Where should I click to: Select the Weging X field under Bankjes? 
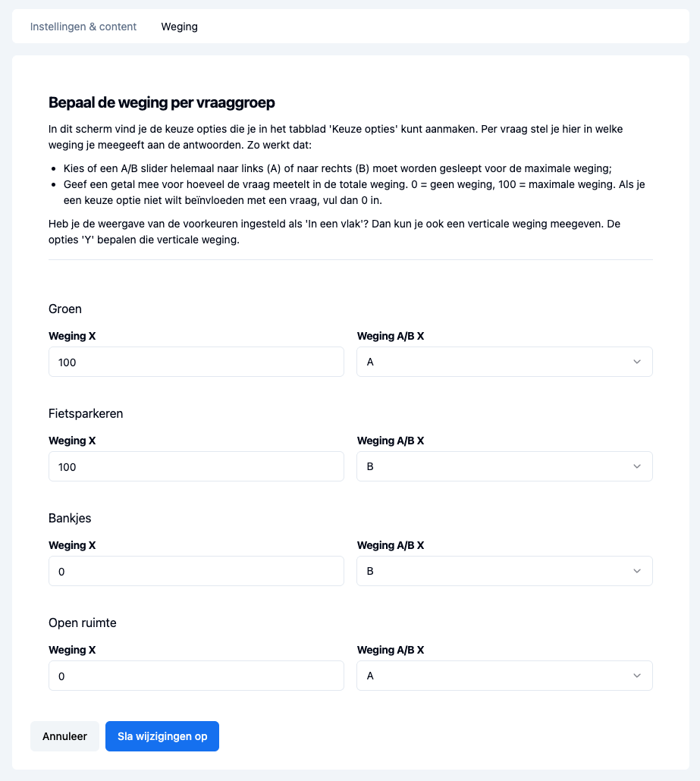[x=196, y=572]
